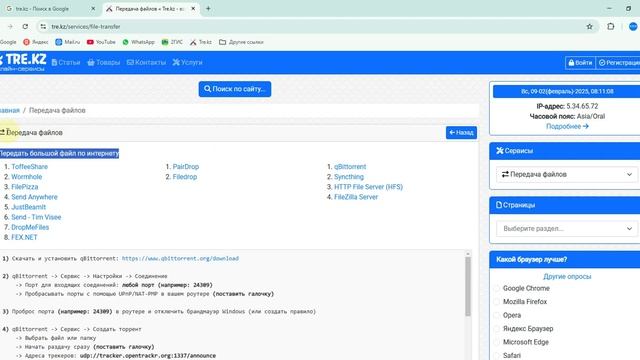Close the Передача файлов tab

[193, 9]
